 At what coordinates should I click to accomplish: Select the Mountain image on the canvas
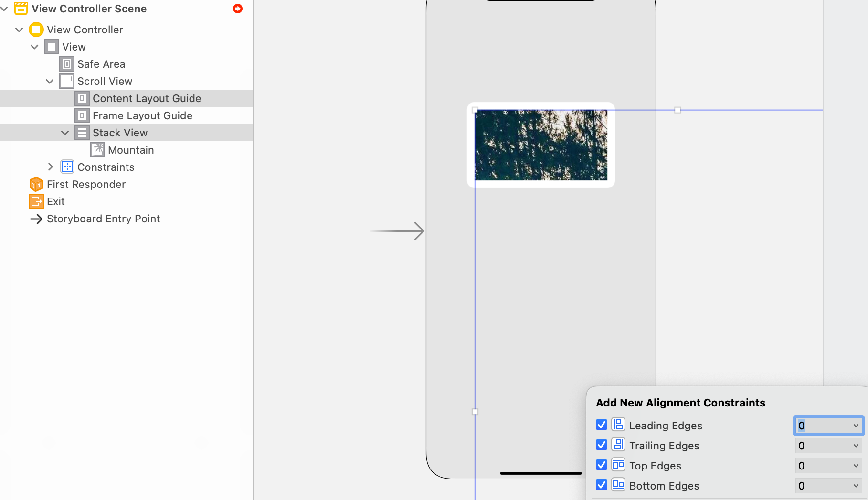[x=540, y=146]
